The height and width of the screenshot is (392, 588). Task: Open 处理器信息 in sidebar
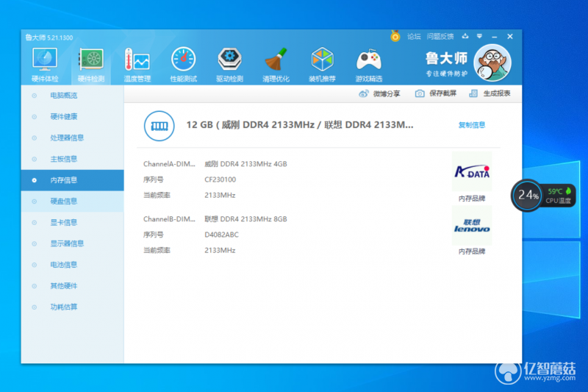click(72, 138)
